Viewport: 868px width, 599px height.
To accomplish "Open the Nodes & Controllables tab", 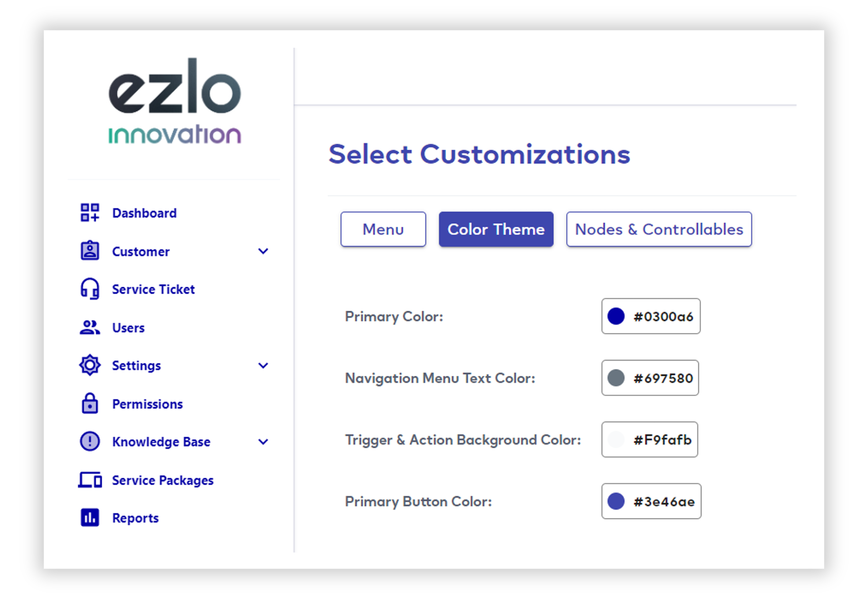I will [659, 229].
